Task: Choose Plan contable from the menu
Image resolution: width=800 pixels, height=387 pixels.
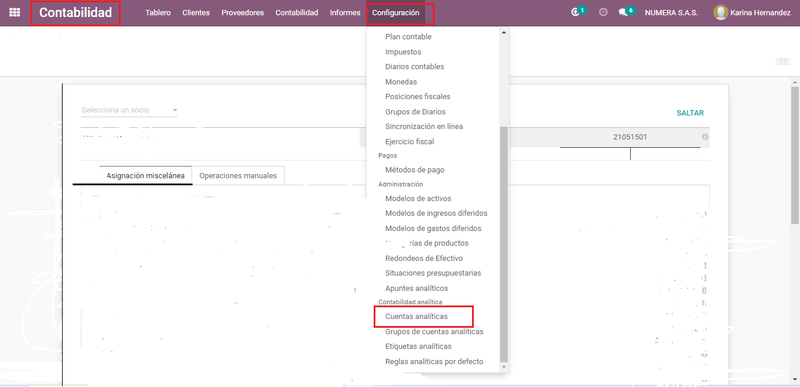Action: tap(408, 37)
